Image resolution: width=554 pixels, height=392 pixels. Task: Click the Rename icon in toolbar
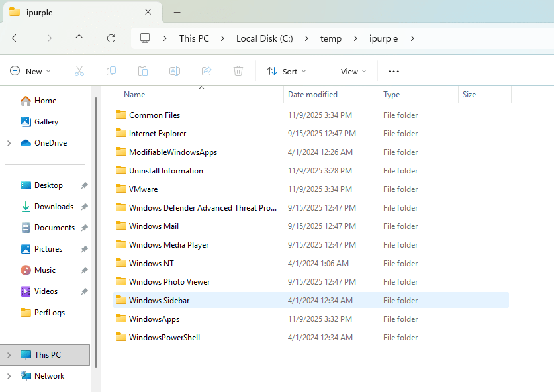[175, 72]
